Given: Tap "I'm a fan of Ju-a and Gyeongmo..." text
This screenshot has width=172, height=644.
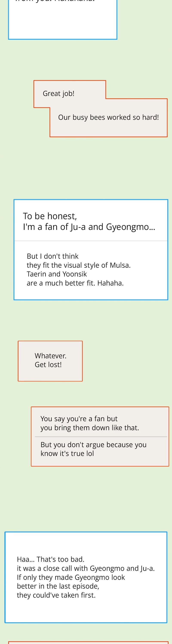Looking at the screenshot, I should [89, 227].
